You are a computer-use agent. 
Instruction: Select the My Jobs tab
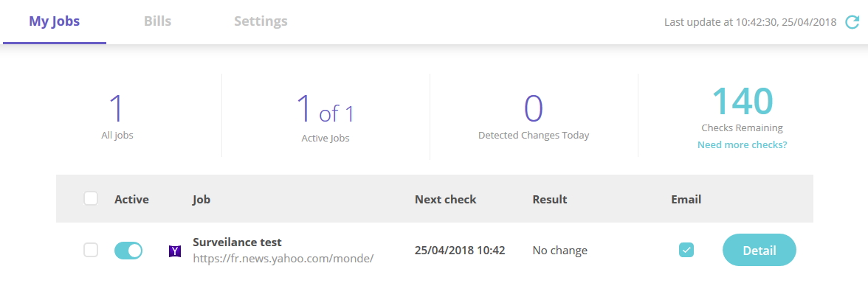click(55, 21)
